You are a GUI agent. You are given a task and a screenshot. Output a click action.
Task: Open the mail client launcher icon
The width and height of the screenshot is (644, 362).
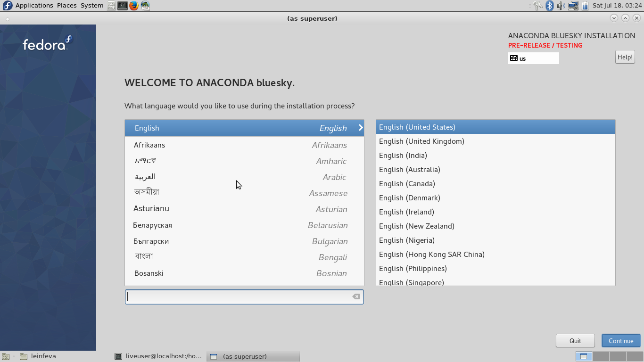pos(145,6)
